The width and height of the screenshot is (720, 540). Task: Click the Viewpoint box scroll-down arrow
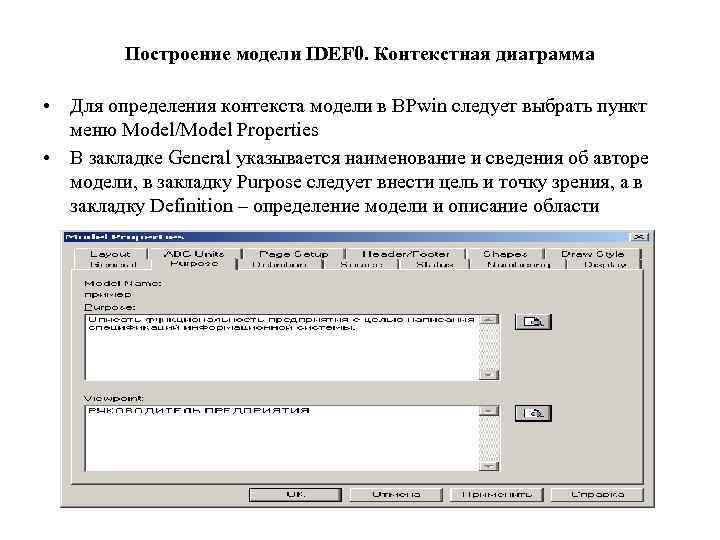489,466
